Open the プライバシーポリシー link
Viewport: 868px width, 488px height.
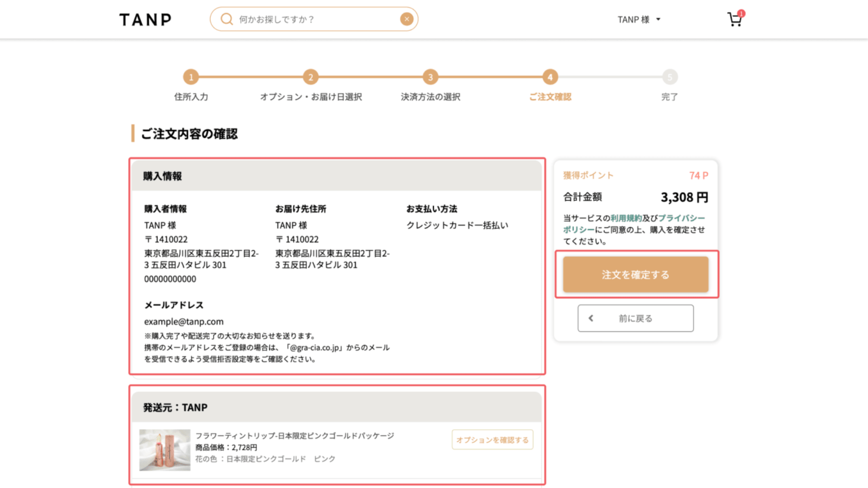pyautogui.click(x=681, y=218)
